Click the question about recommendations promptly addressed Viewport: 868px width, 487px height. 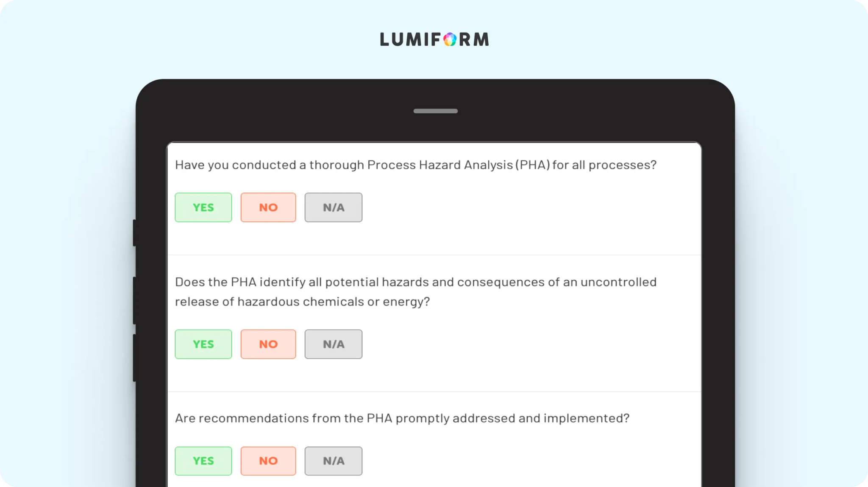[402, 418]
